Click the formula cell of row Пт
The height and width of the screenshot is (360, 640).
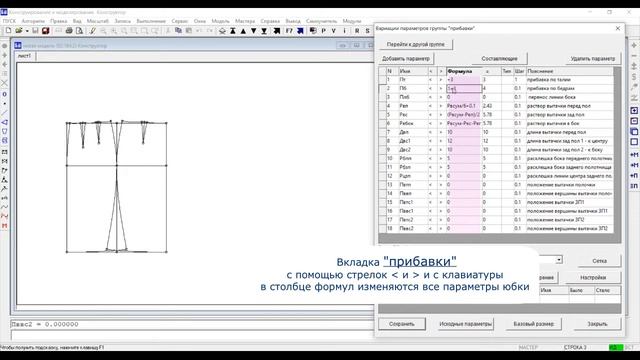[464, 80]
